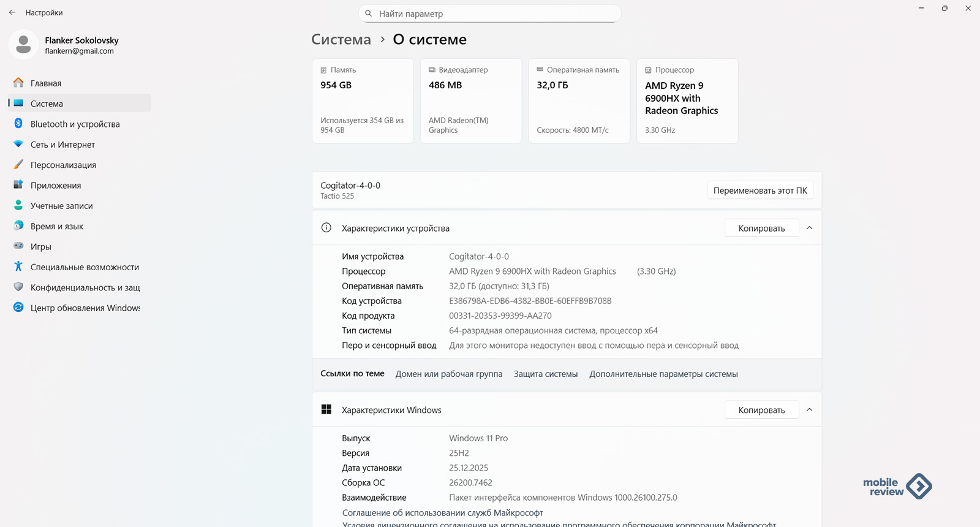Click the Windows Update sync icon
Screen dimensions: 980x527
pyautogui.click(x=18, y=308)
